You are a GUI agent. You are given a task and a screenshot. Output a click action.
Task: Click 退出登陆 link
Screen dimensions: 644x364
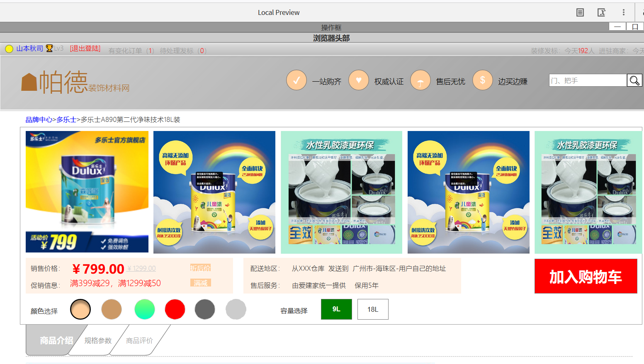pyautogui.click(x=85, y=49)
